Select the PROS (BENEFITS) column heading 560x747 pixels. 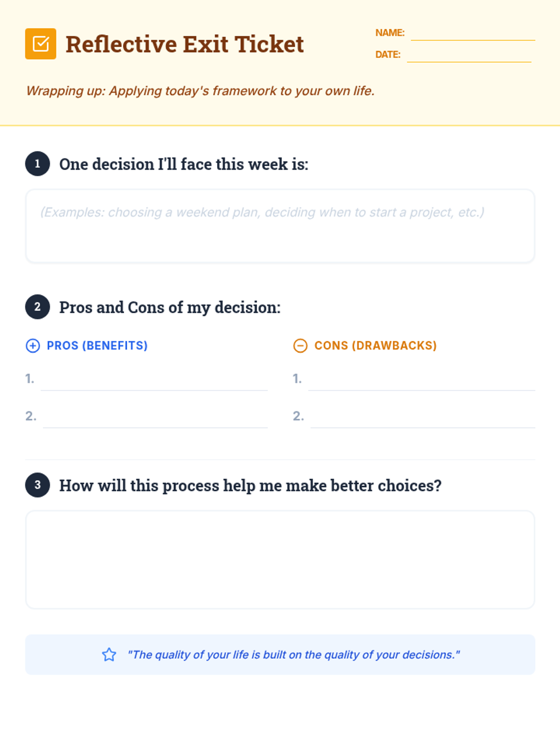coord(97,345)
